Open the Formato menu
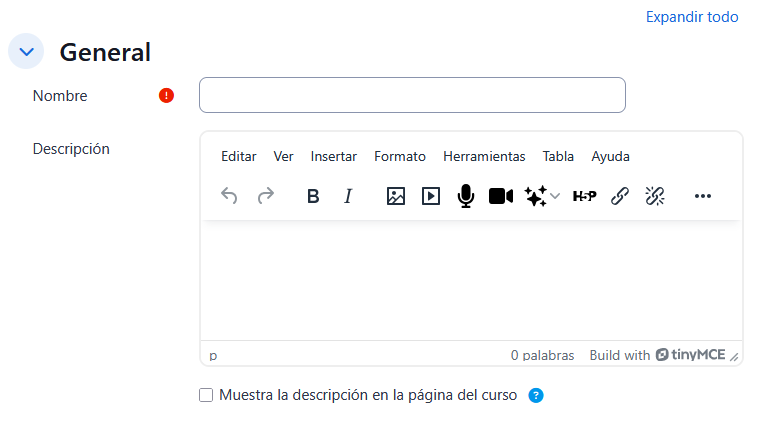Screen dimensions: 759x421 pos(400,156)
